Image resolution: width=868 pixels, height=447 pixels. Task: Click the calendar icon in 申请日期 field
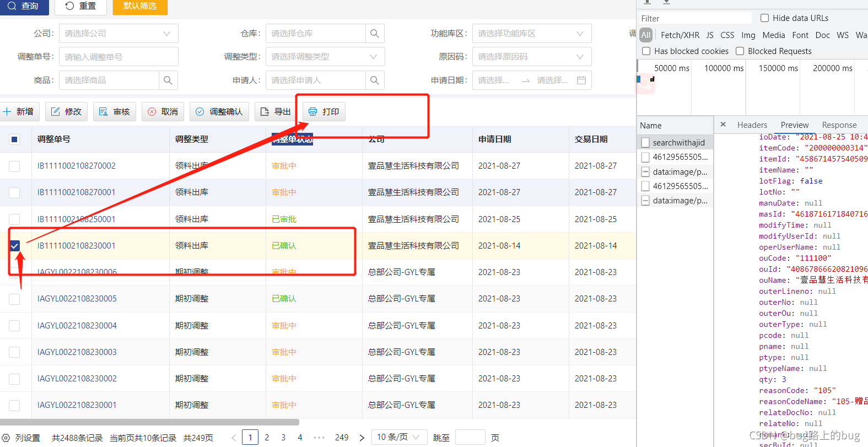tap(581, 80)
